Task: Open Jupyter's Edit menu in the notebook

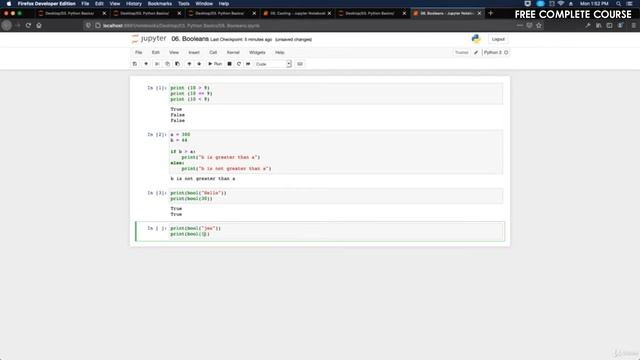Action: coord(156,53)
